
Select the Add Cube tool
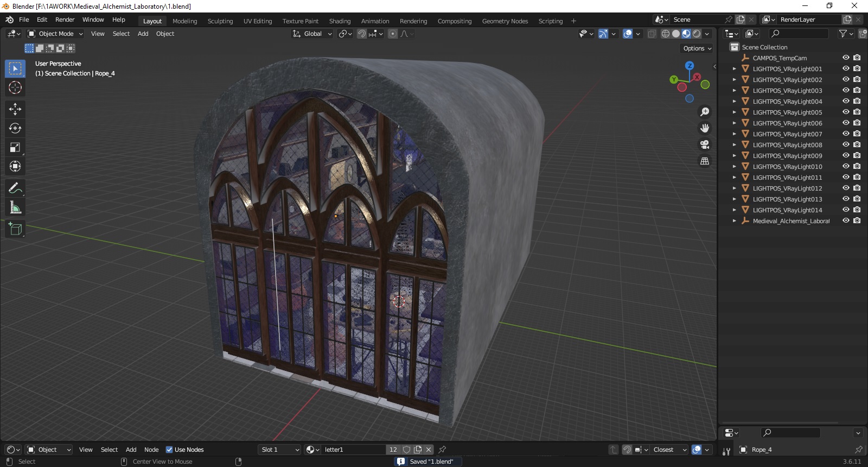(15, 229)
